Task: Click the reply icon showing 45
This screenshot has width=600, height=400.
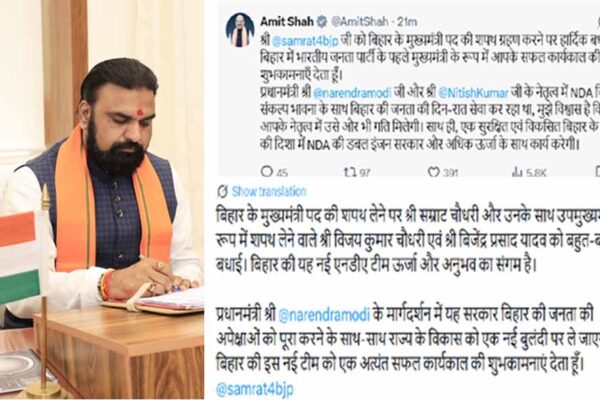Action: click(267, 171)
